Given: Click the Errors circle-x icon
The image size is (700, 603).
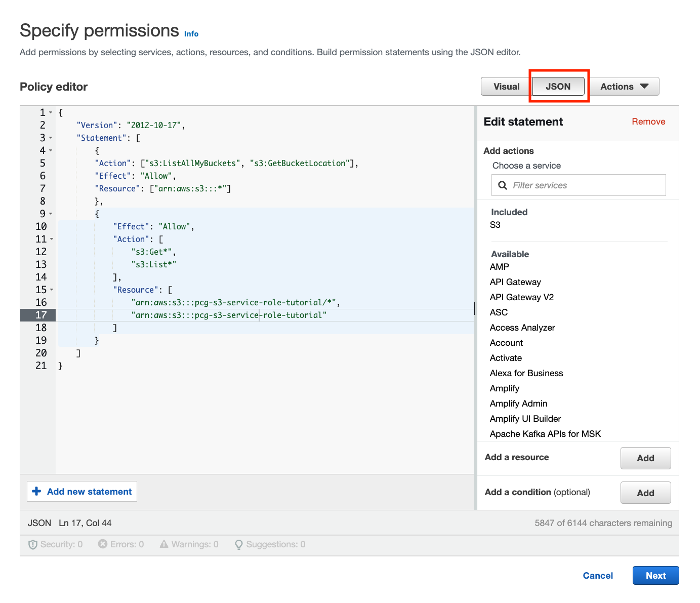Looking at the screenshot, I should point(103,544).
